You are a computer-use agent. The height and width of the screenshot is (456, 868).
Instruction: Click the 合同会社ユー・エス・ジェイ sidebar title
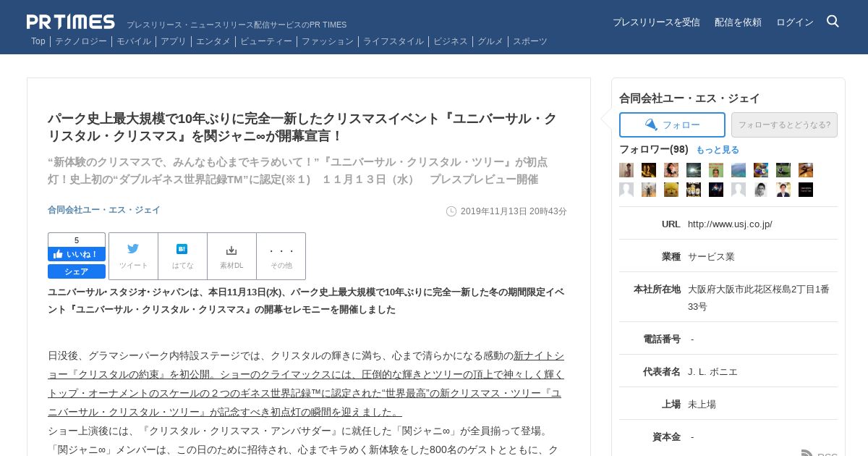click(689, 98)
